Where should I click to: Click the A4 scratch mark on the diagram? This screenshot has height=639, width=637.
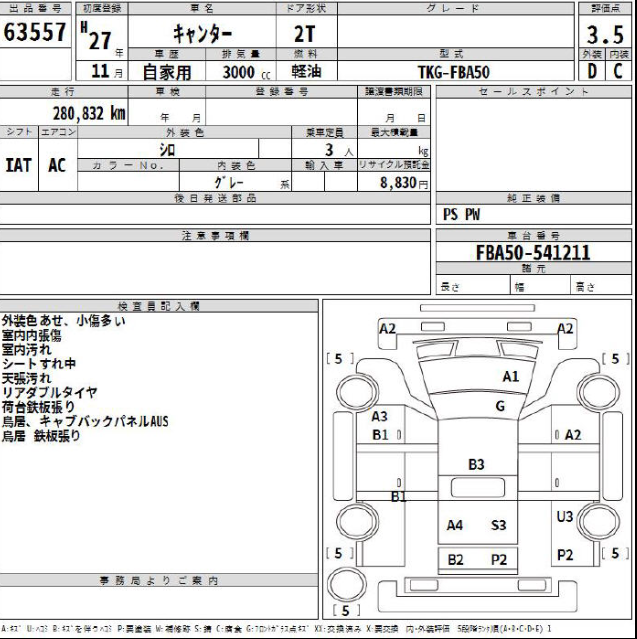click(455, 524)
